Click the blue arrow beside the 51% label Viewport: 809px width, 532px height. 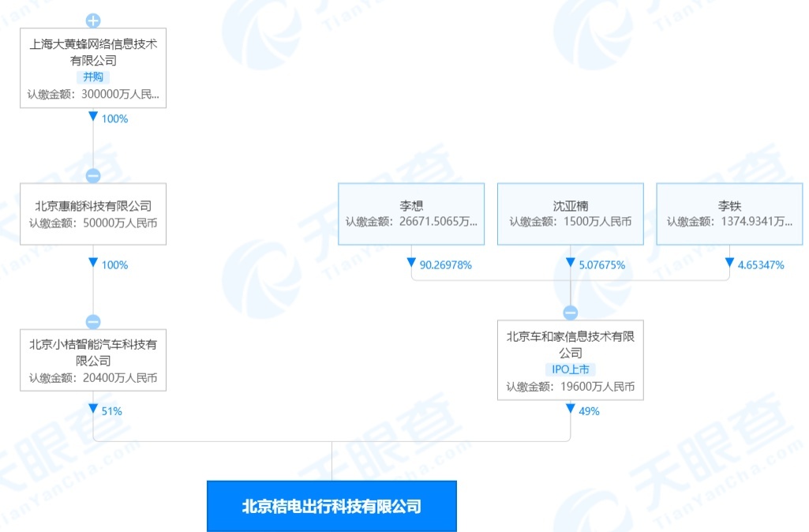pyautogui.click(x=93, y=409)
